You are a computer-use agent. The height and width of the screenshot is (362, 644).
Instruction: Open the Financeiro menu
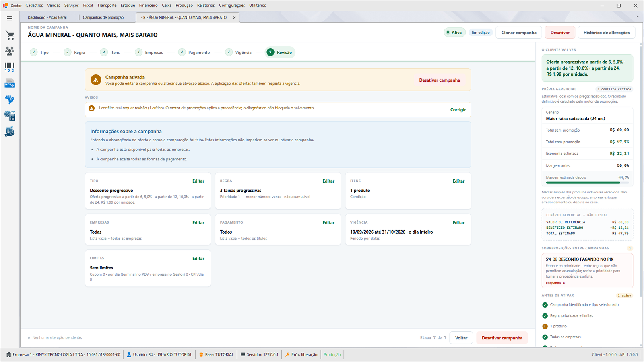point(148,5)
